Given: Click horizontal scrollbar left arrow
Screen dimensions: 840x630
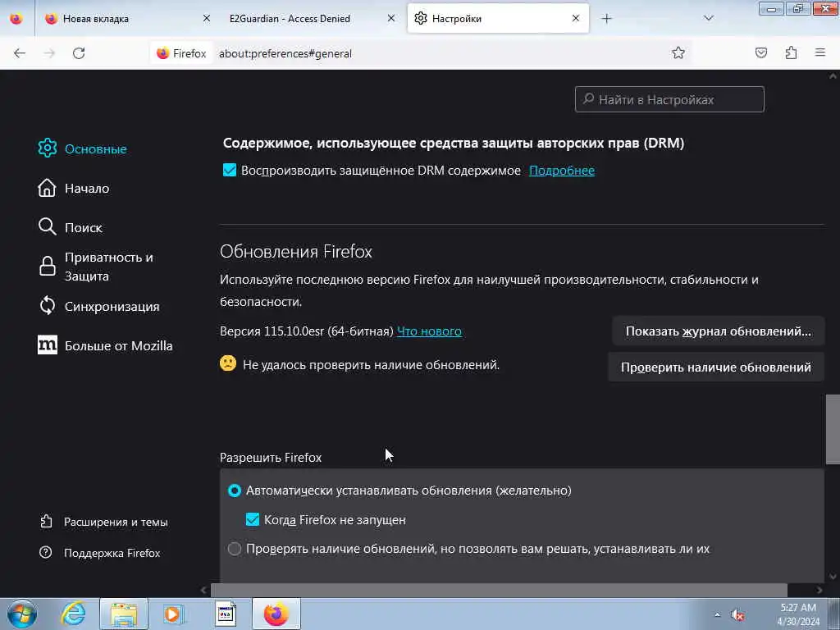Looking at the screenshot, I should click(x=203, y=591).
